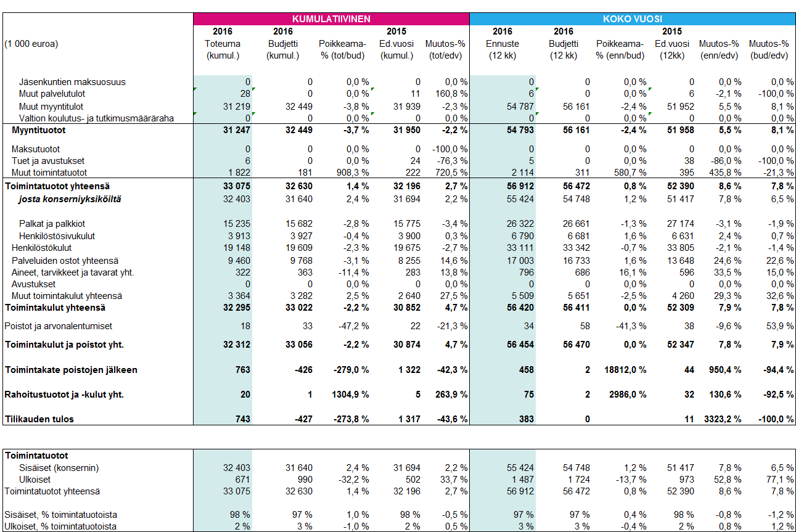The width and height of the screenshot is (796, 532).
Task: Select 'Aineet, tarvikkeet ja tavarat yht.' label
Action: tap(73, 272)
